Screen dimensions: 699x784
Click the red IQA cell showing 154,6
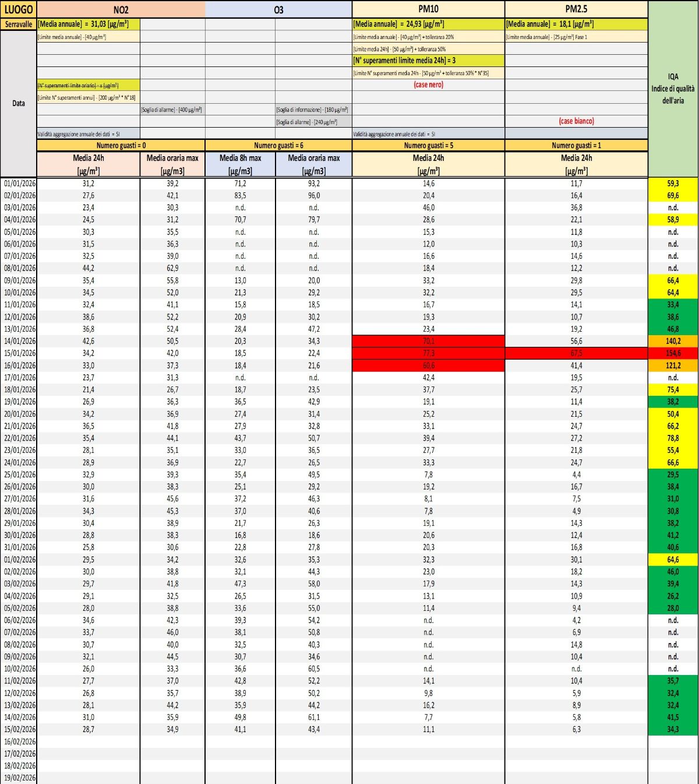coord(673,353)
